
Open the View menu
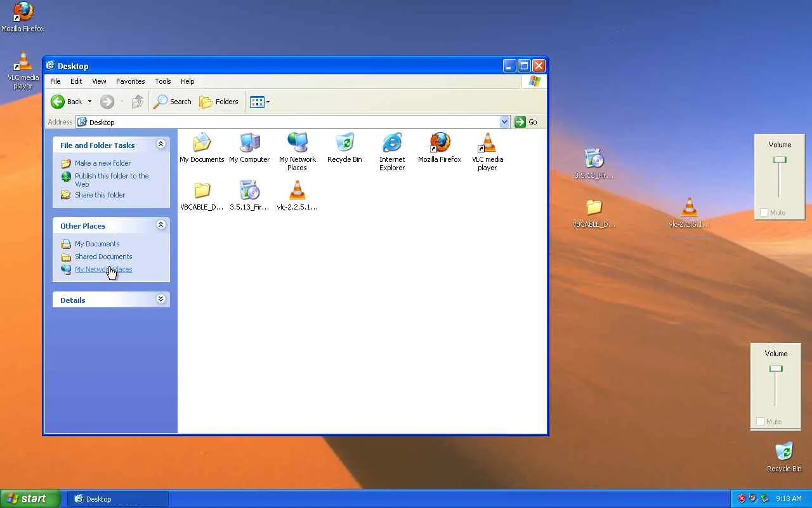[99, 81]
